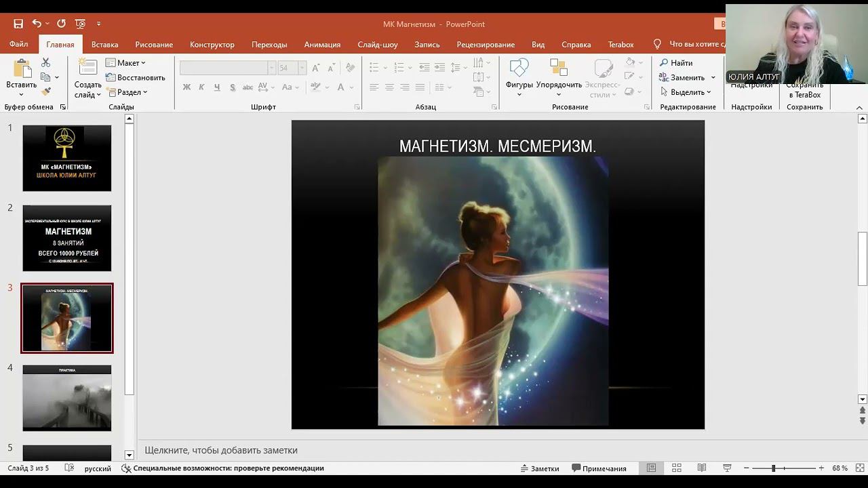Click the Cut scissors icon

pos(46,62)
